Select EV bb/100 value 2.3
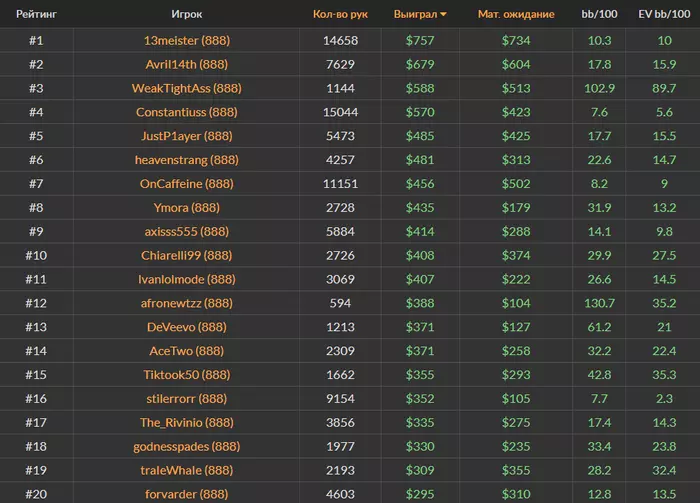This screenshot has height=503, width=700. tap(664, 399)
